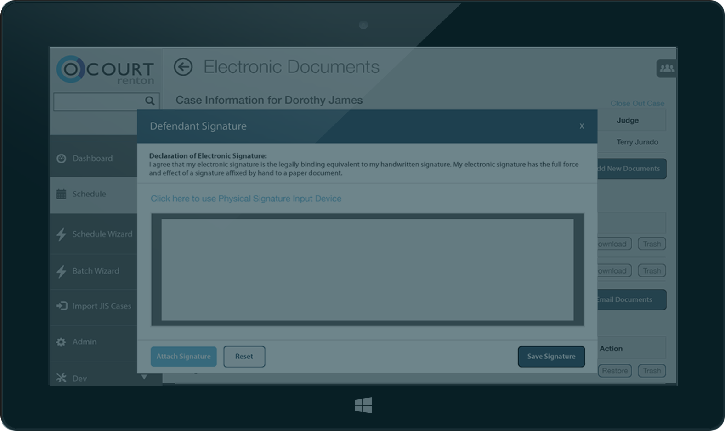The height and width of the screenshot is (431, 725).
Task: Click the Admin gear icon
Action: click(61, 342)
